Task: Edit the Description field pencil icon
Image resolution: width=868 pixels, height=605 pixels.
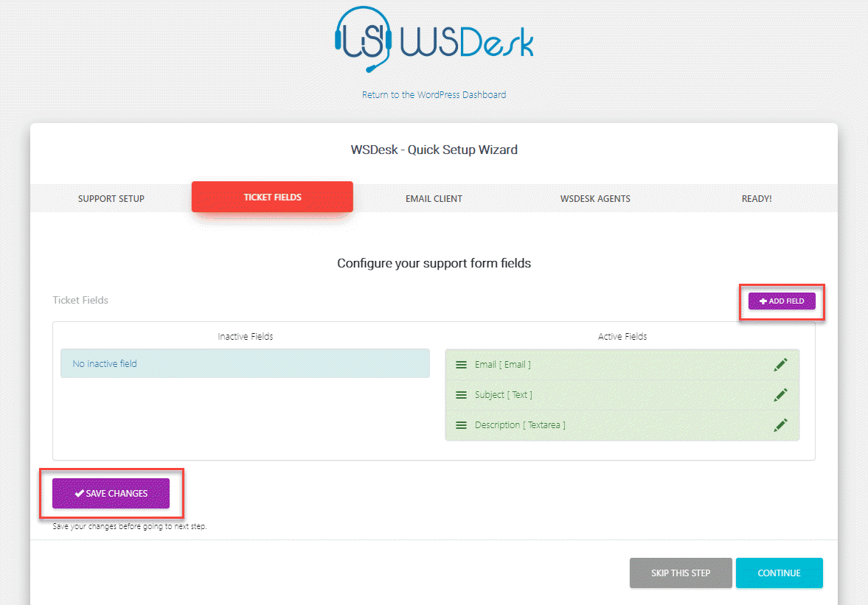Action: click(780, 425)
